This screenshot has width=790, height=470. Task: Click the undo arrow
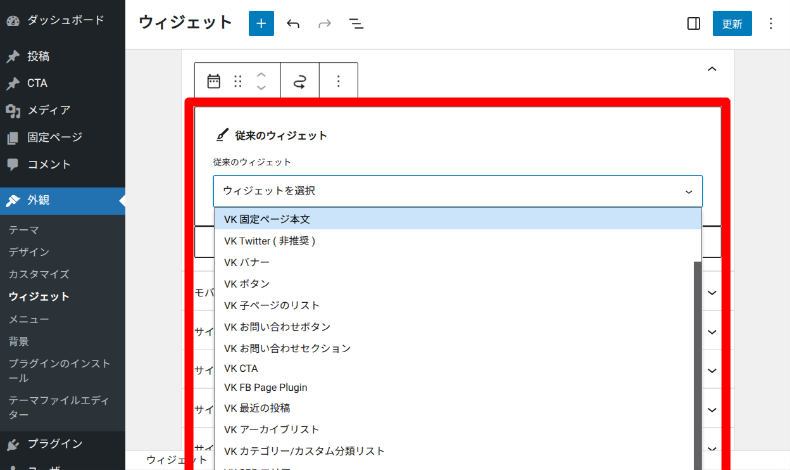pyautogui.click(x=293, y=24)
